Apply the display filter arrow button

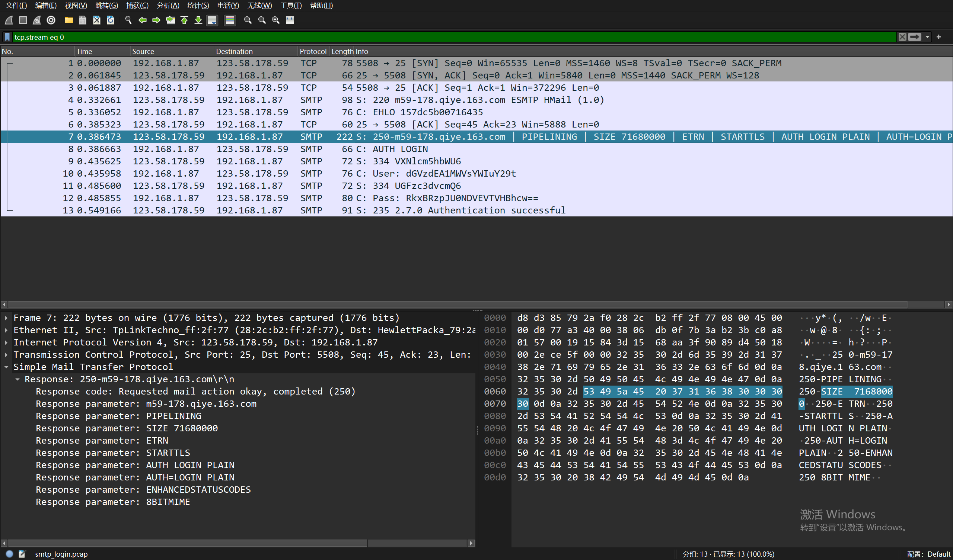pyautogui.click(x=915, y=37)
